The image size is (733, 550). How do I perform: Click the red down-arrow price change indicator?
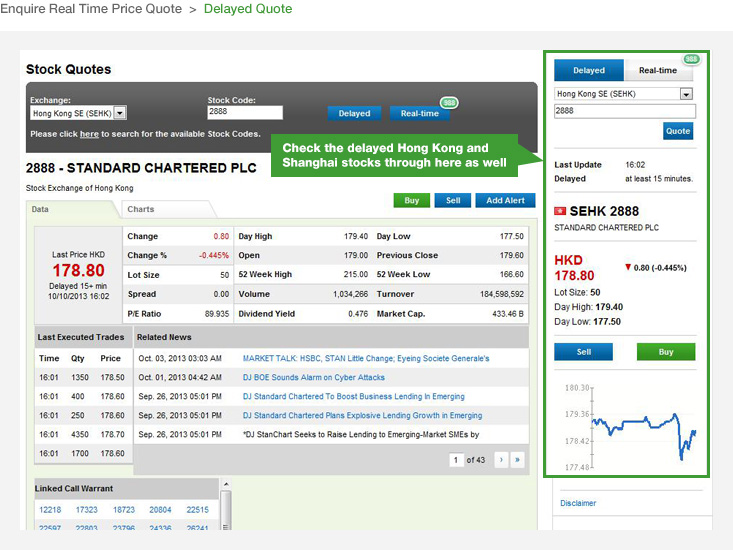tap(628, 267)
